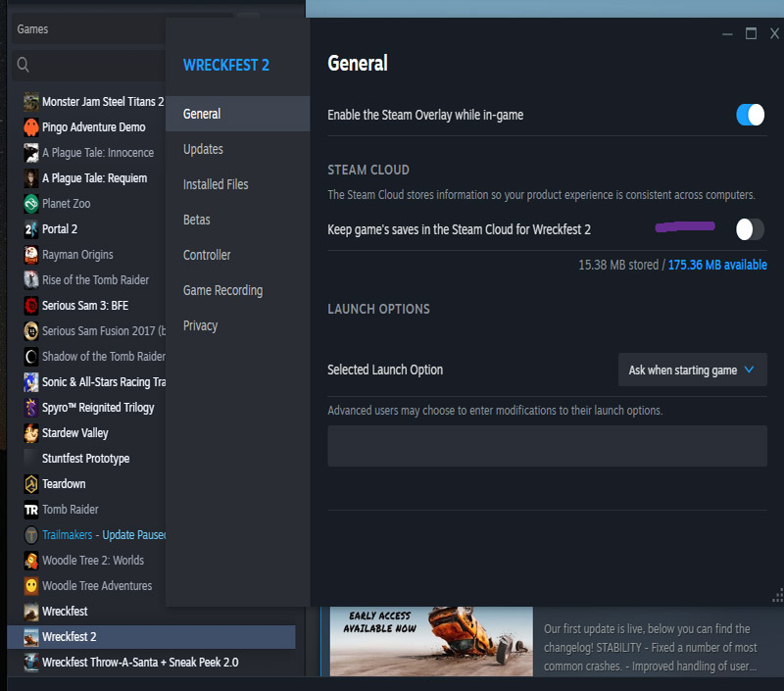This screenshot has height=691, width=784.
Task: Select Stuntfest Prototype in the library list
Action: [85, 459]
